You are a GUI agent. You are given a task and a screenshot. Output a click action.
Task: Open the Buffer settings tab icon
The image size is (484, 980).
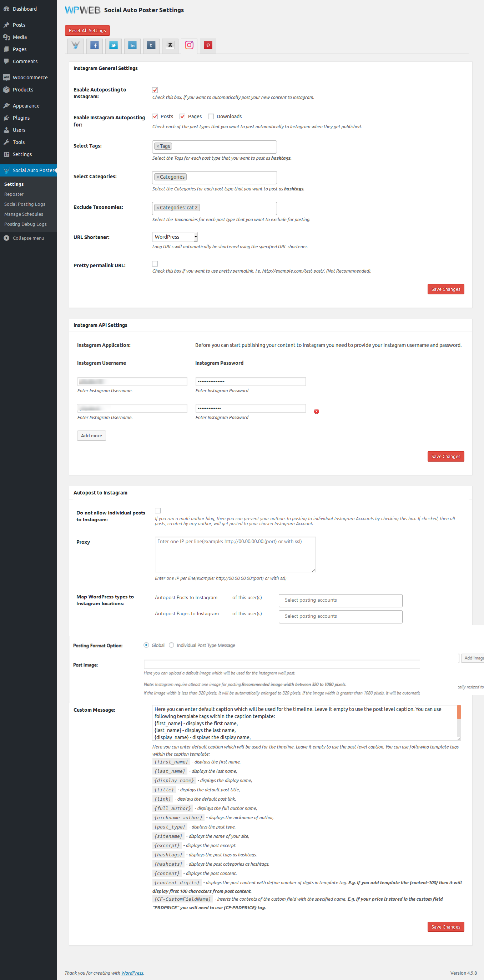pyautogui.click(x=170, y=46)
